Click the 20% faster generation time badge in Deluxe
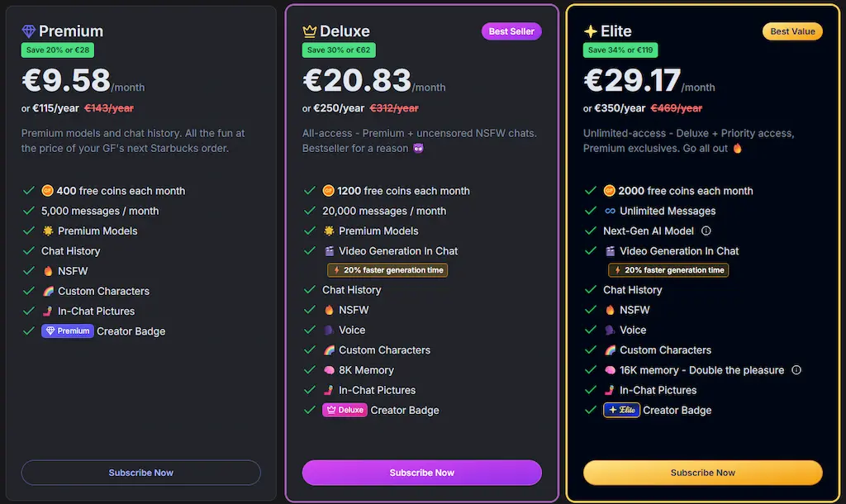Screen dimensions: 846x504 pos(387,269)
